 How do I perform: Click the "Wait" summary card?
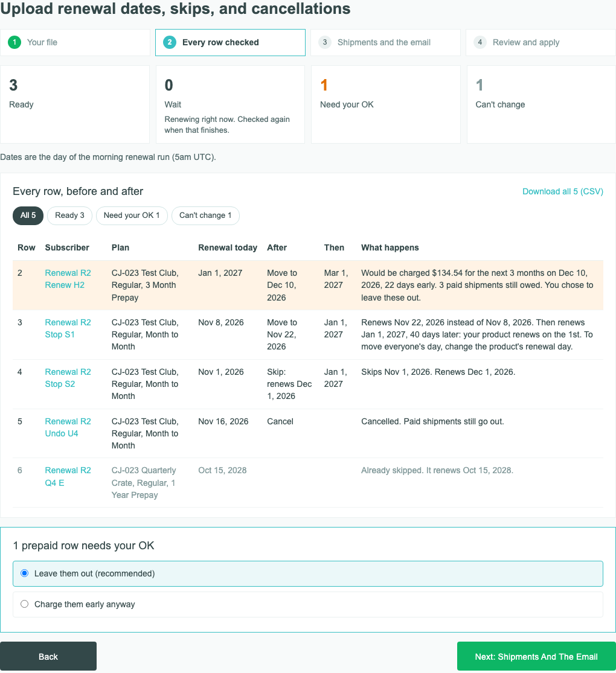point(230,104)
